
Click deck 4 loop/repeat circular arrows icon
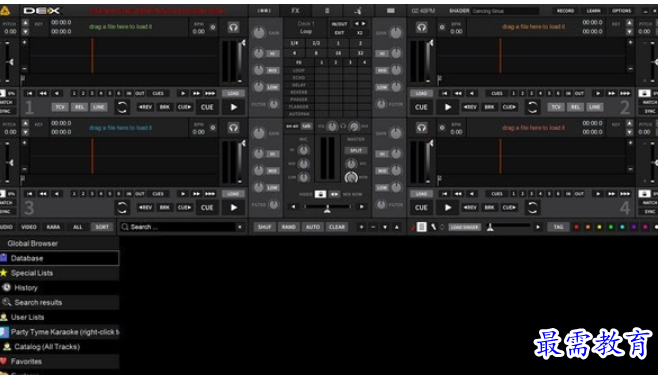pos(533,208)
